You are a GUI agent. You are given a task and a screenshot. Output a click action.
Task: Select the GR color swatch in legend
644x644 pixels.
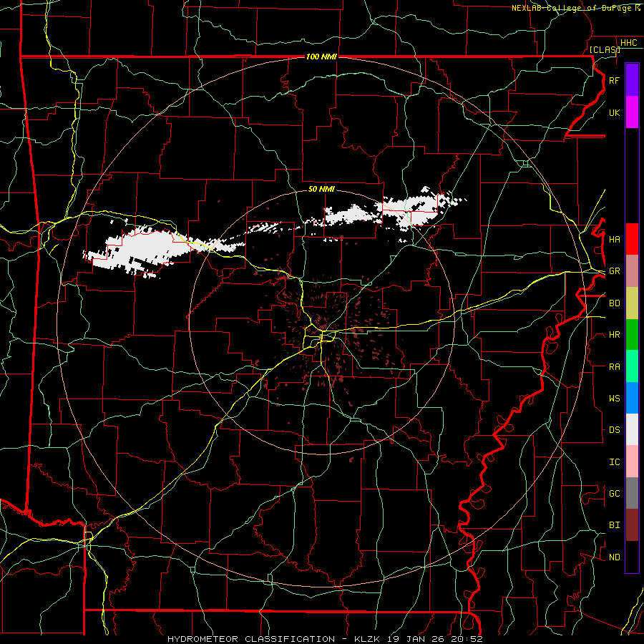[x=632, y=270]
